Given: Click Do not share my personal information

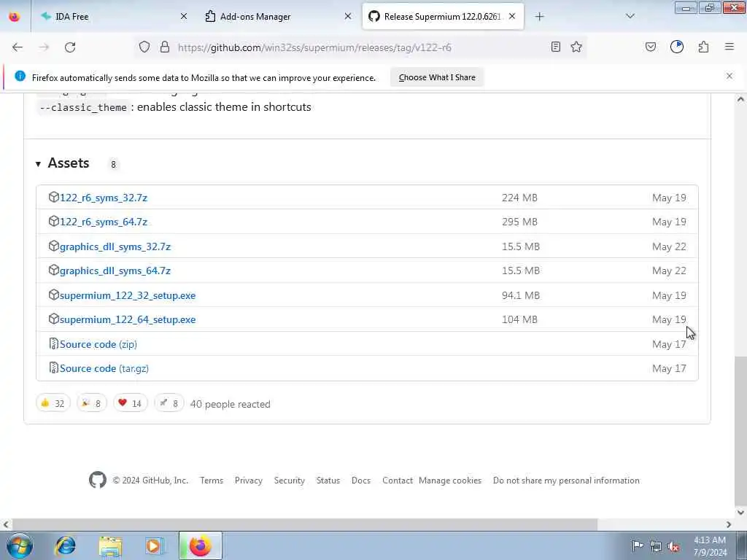Looking at the screenshot, I should pos(566,481).
